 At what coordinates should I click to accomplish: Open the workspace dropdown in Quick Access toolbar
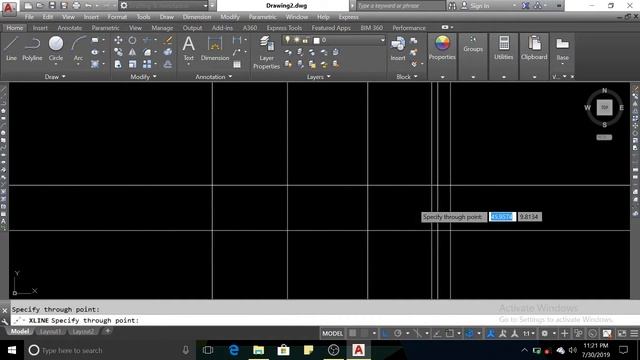(x=205, y=5)
